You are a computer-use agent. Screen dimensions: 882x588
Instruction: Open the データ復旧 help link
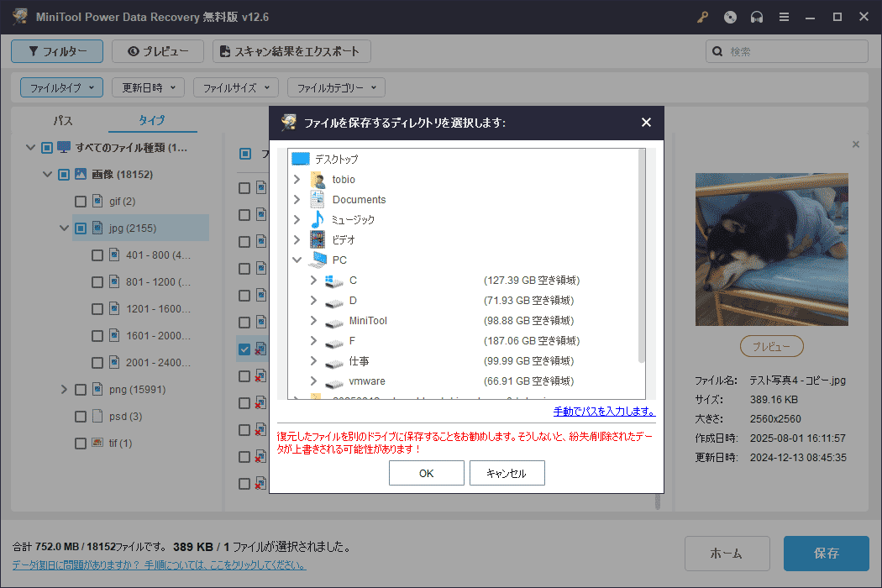(x=160, y=565)
